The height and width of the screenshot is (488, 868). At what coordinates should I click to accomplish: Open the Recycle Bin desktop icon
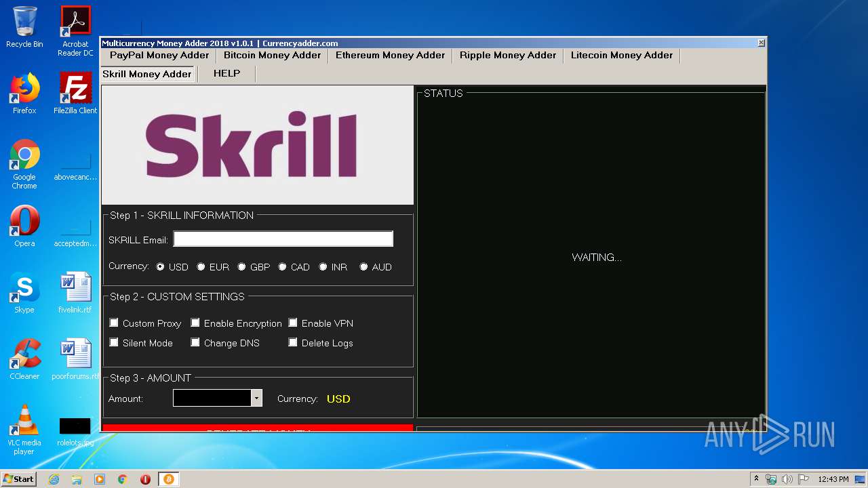pos(24,27)
